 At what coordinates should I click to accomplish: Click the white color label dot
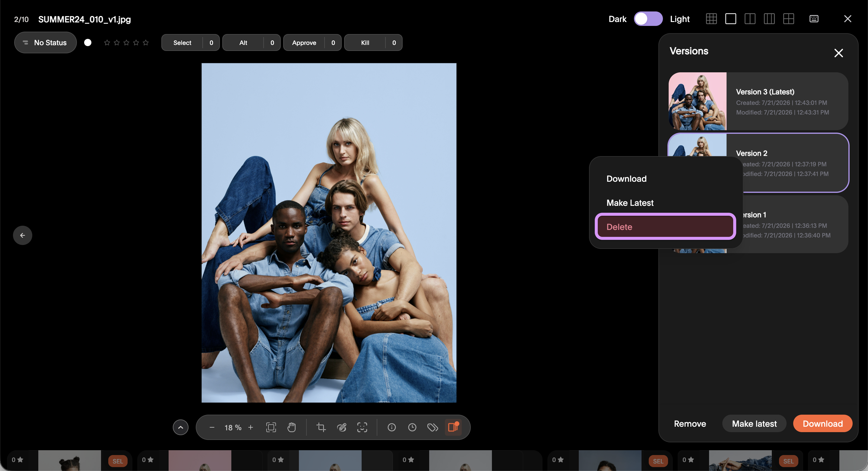(87, 42)
